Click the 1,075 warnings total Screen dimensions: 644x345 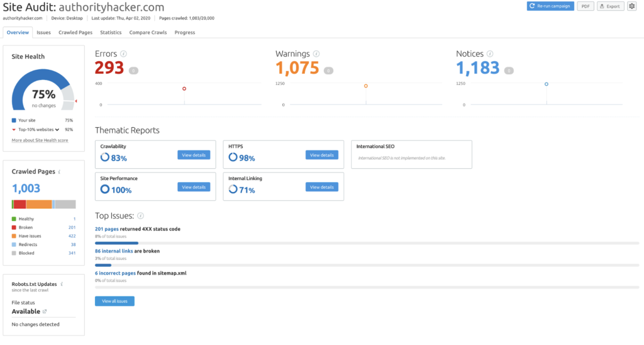click(297, 68)
